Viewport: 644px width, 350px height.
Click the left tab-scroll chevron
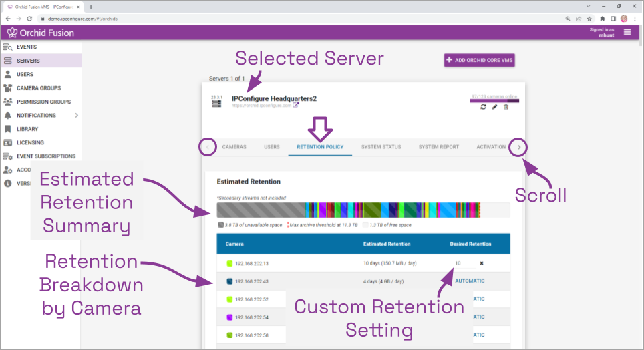click(208, 147)
